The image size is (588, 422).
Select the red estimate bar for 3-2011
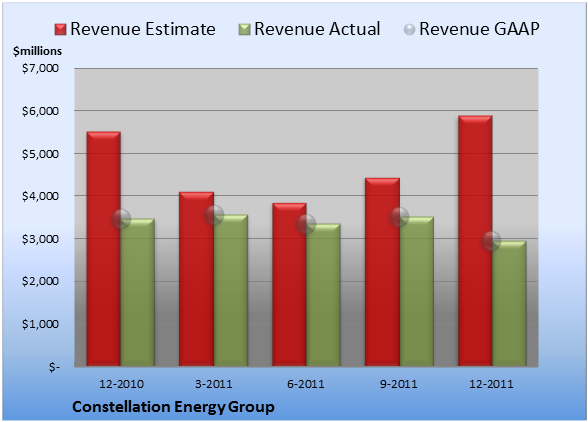click(196, 279)
